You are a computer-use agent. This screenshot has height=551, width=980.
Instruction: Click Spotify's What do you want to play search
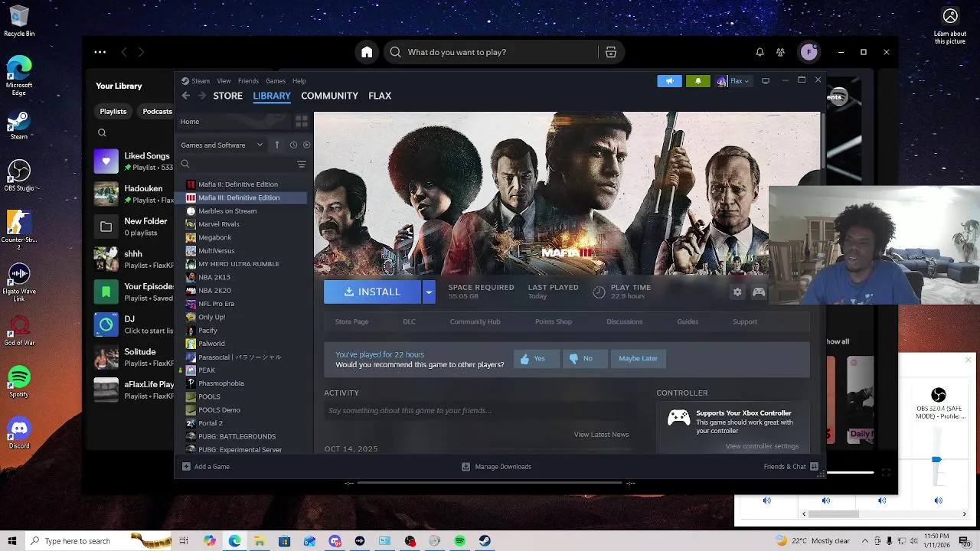[x=490, y=52]
